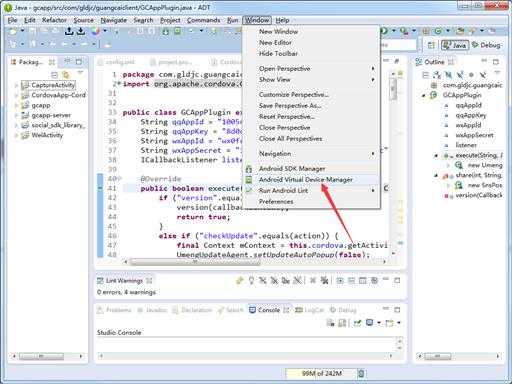Image resolution: width=512 pixels, height=384 pixels.
Task: Expand Show View submenu
Action: pos(310,80)
